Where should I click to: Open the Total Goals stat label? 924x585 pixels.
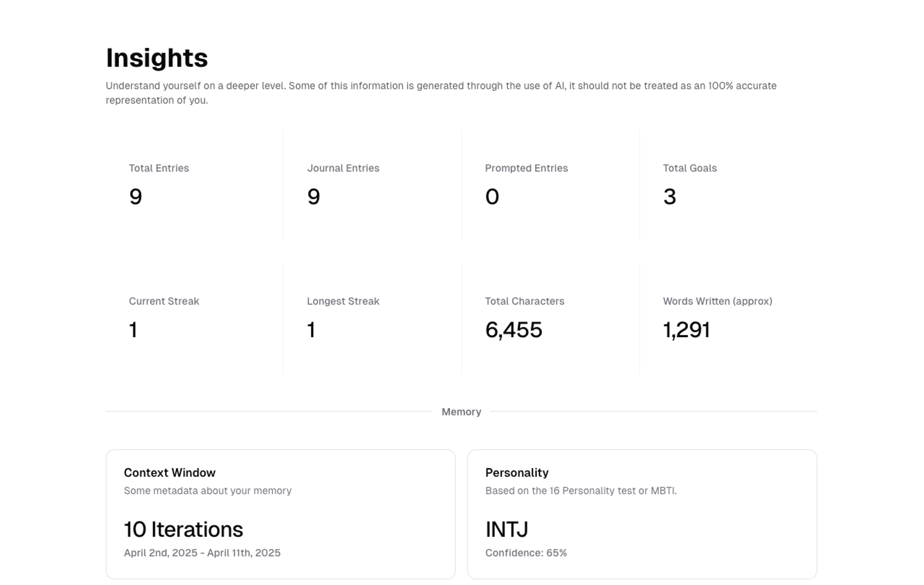[x=689, y=168]
